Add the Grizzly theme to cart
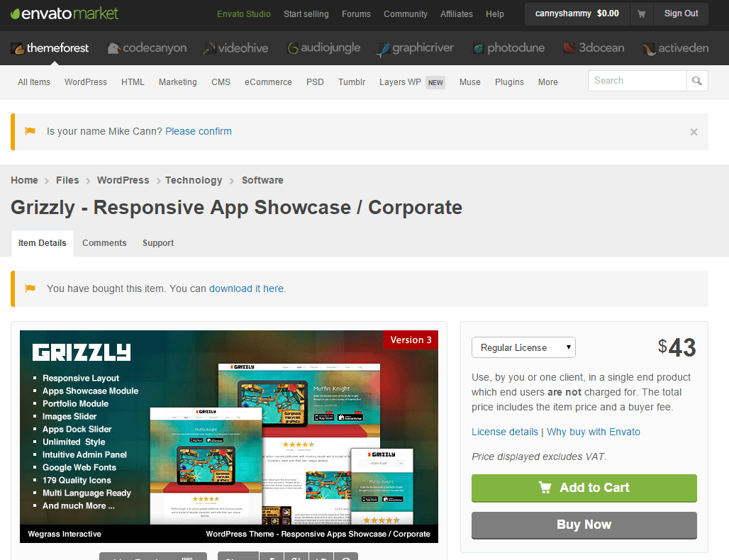Screen dimensions: 729x560 click(584, 488)
